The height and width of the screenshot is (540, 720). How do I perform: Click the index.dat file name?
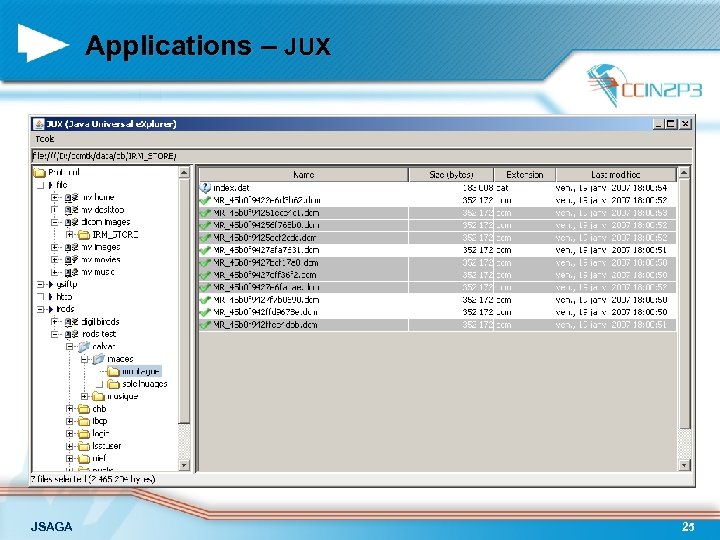coord(231,187)
